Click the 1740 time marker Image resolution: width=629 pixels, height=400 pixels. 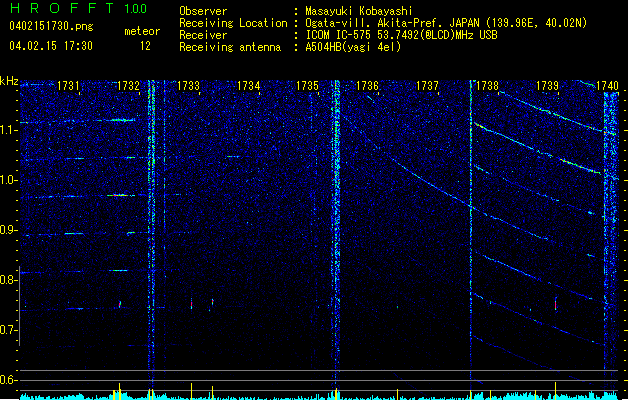[607, 86]
